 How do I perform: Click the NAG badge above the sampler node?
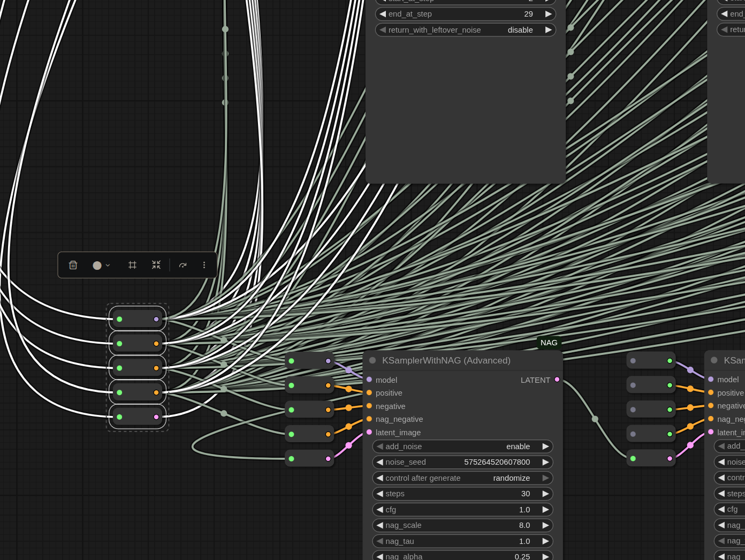tap(549, 343)
